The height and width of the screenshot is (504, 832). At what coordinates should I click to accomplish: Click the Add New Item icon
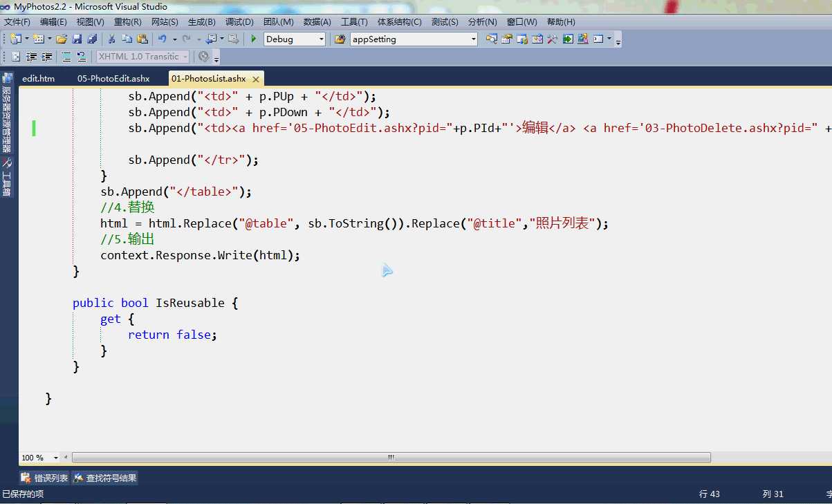(39, 39)
